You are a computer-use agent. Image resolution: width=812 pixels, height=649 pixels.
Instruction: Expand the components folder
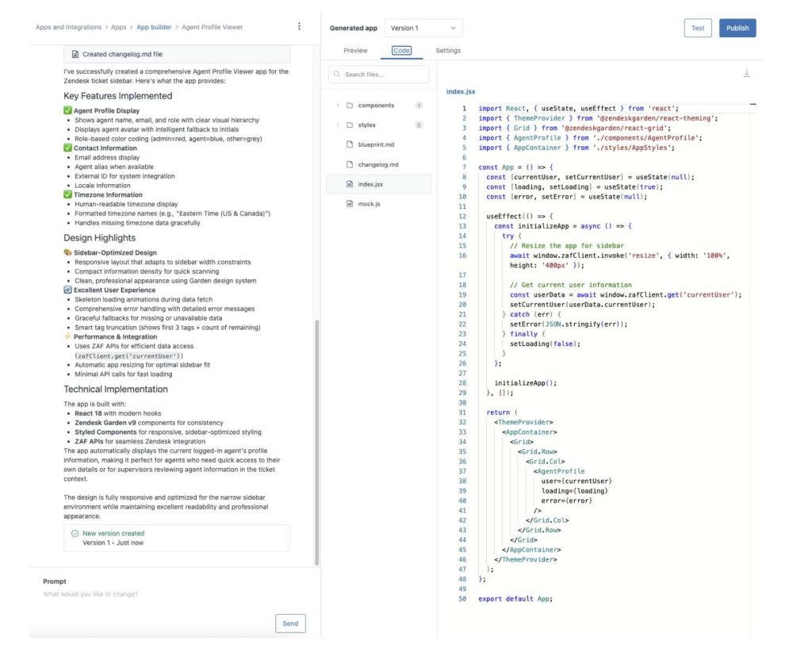pyautogui.click(x=338, y=106)
